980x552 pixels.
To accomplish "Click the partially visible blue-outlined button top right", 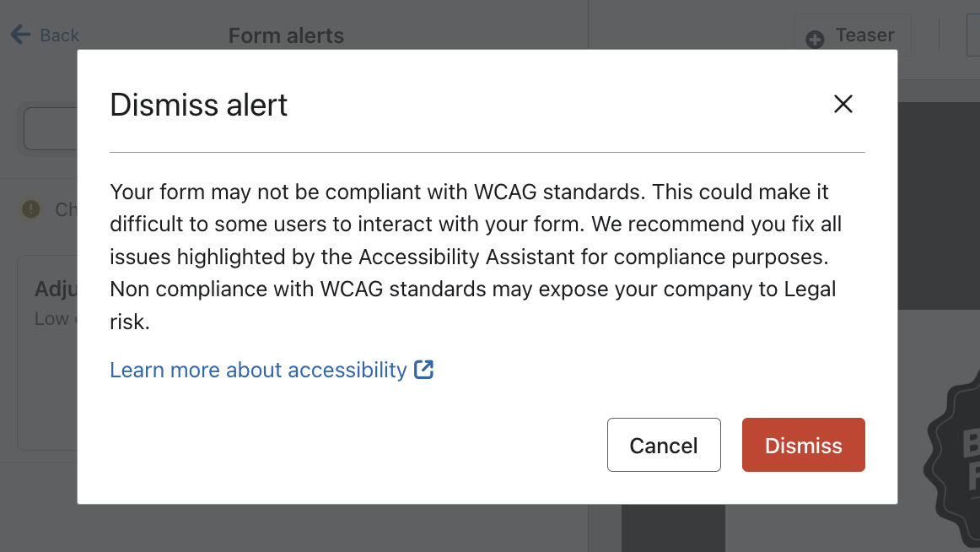I will pyautogui.click(x=974, y=35).
